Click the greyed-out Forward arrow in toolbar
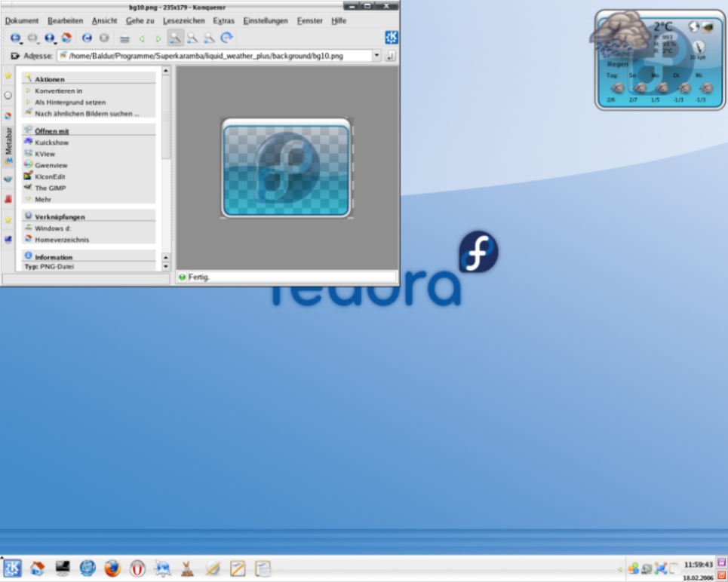Image resolution: width=728 pixels, height=582 pixels. coord(32,38)
